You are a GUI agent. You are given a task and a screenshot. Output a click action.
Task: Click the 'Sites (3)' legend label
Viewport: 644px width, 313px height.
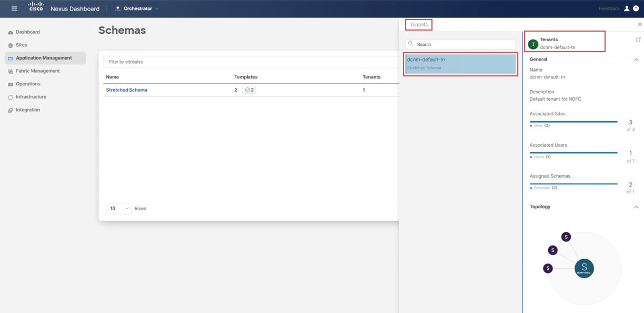pos(540,125)
